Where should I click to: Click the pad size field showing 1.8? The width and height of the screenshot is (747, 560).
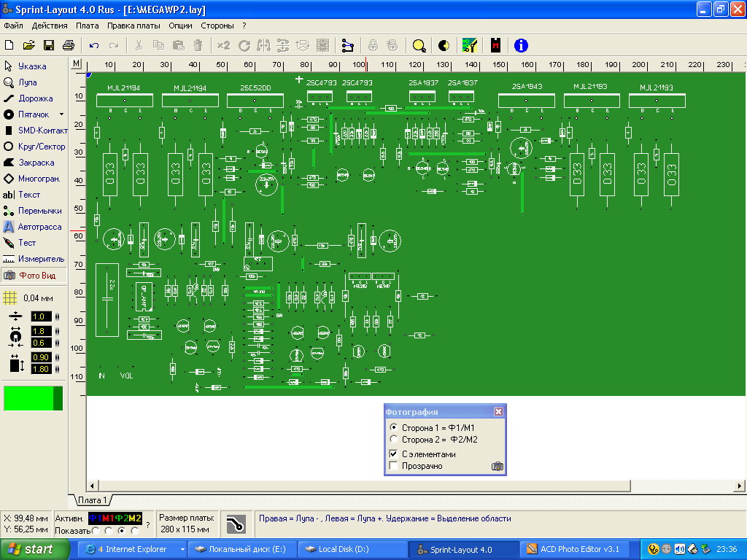(x=41, y=331)
